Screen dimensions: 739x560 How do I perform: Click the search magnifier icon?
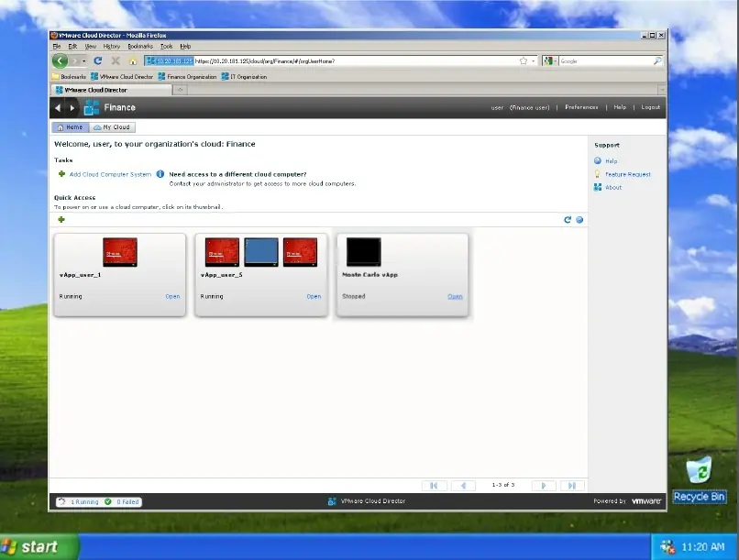click(x=657, y=60)
